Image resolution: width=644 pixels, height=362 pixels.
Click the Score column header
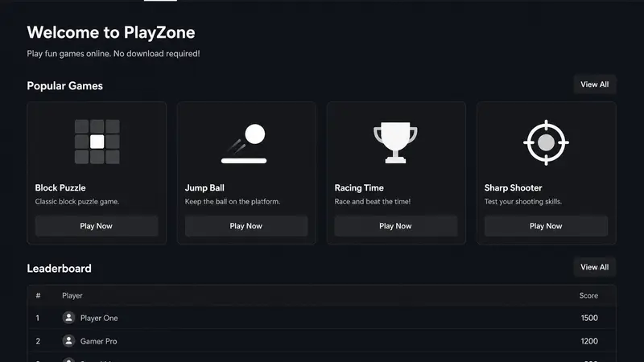coord(588,295)
